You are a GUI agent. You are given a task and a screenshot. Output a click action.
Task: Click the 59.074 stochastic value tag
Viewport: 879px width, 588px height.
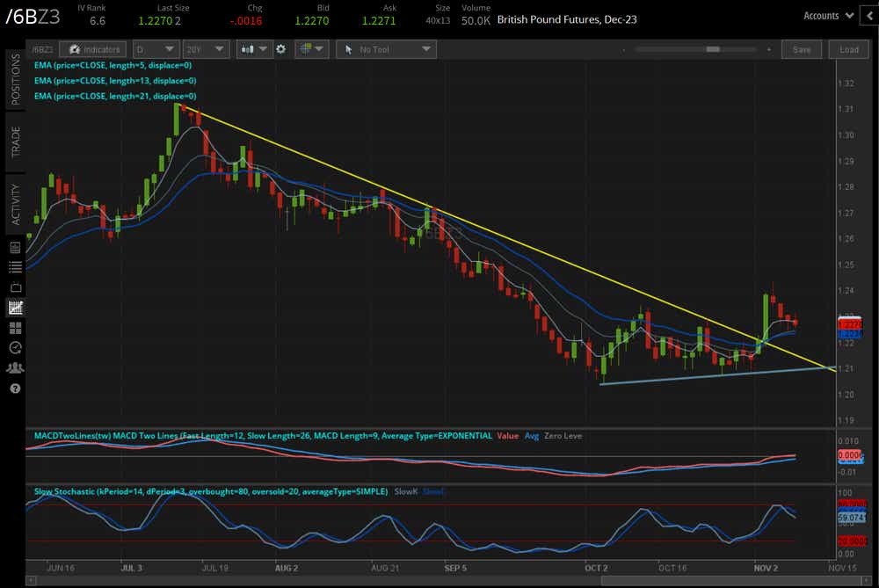point(852,518)
